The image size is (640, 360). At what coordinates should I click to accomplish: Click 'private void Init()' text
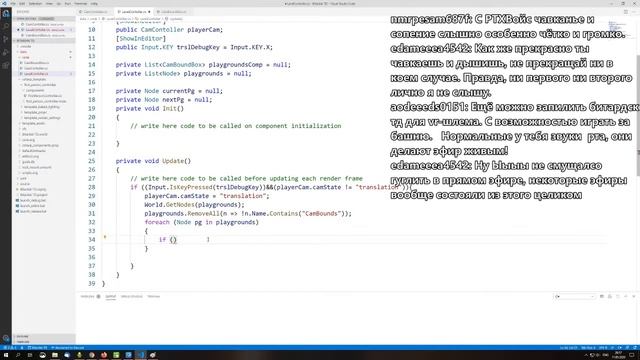[x=149, y=109]
